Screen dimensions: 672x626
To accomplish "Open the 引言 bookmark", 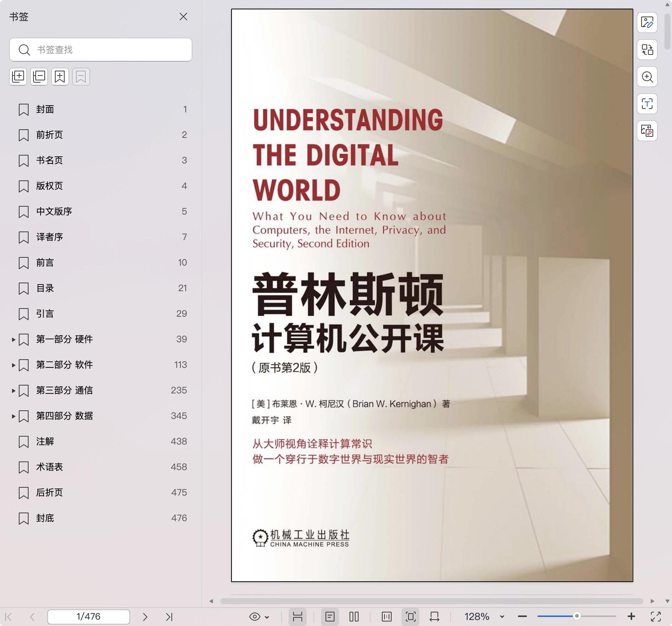I will click(101, 314).
